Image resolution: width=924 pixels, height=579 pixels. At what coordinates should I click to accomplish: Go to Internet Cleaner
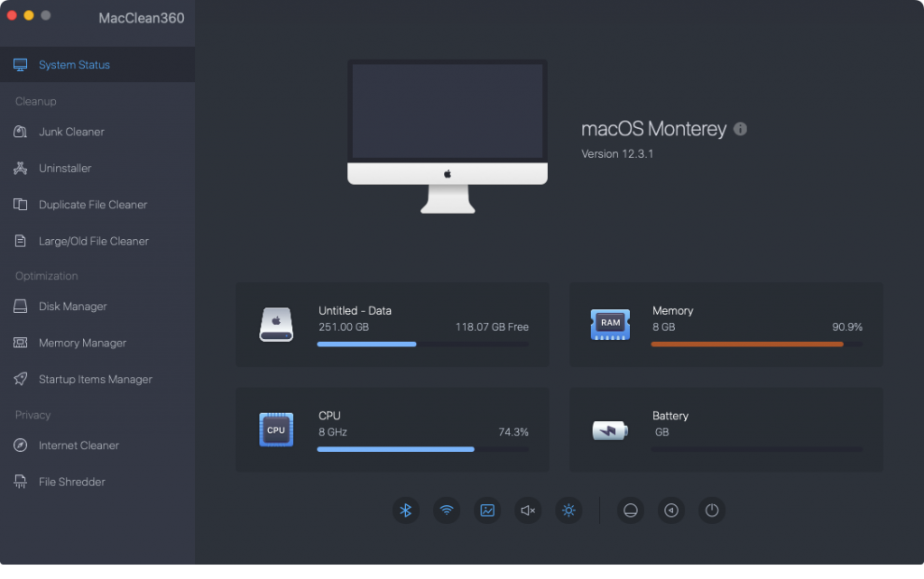click(x=97, y=446)
